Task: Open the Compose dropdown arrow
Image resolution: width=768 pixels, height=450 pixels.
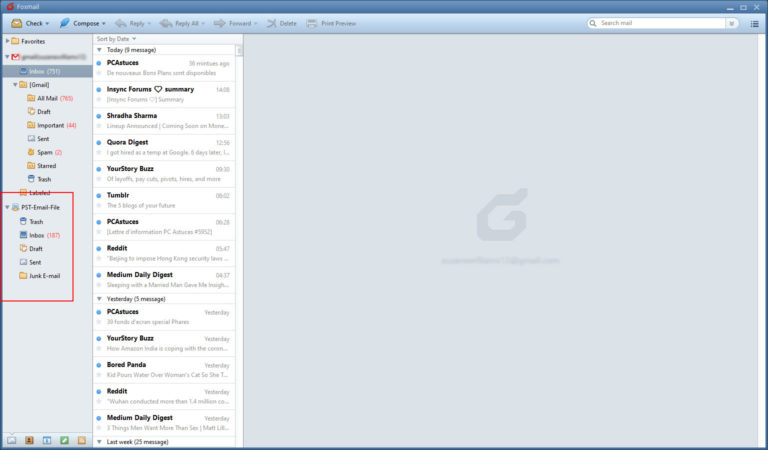Action: [x=103, y=24]
